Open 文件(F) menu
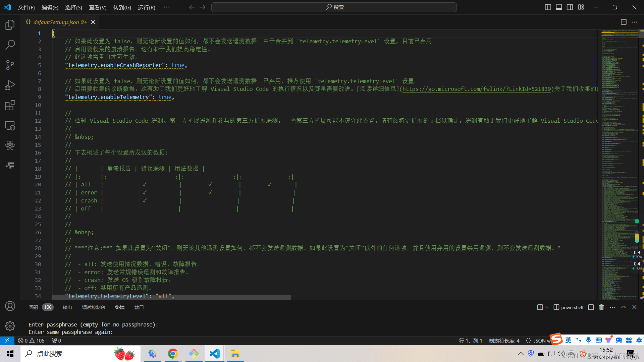The height and width of the screenshot is (362, 644). (x=26, y=7)
